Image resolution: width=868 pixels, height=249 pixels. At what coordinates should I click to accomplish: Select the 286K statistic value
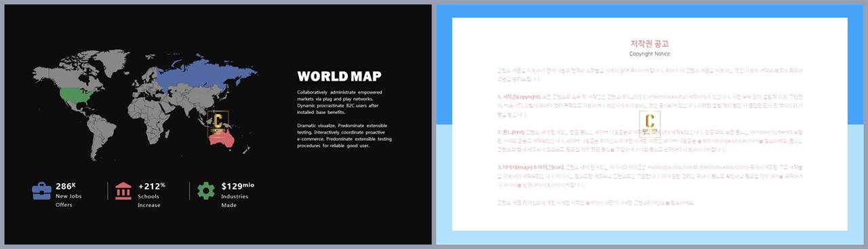(66, 186)
